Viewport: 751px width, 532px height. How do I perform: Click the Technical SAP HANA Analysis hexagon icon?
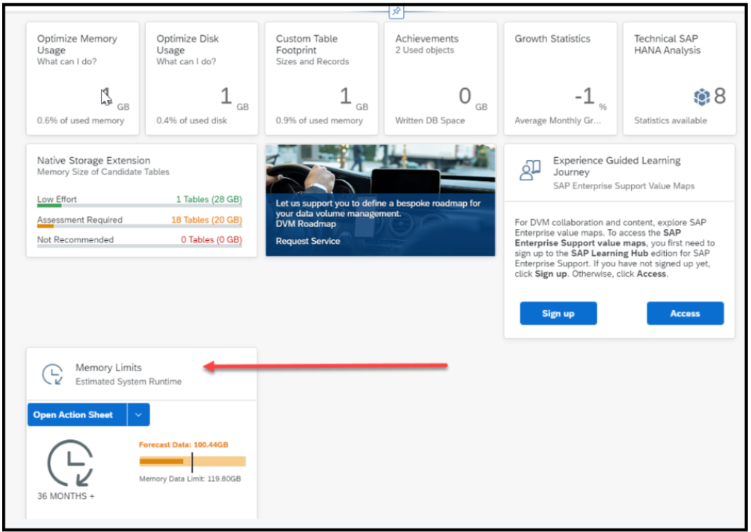[x=702, y=97]
